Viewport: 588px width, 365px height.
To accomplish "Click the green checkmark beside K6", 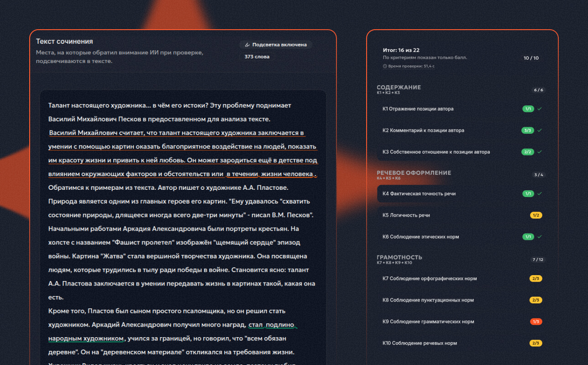I will coord(540,237).
